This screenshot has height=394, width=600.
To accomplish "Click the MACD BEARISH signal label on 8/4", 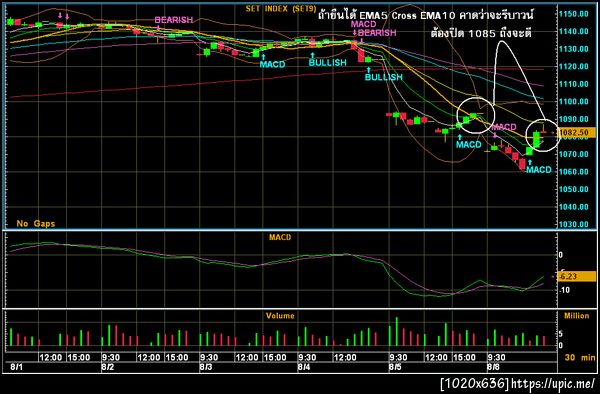I will pyautogui.click(x=374, y=29).
